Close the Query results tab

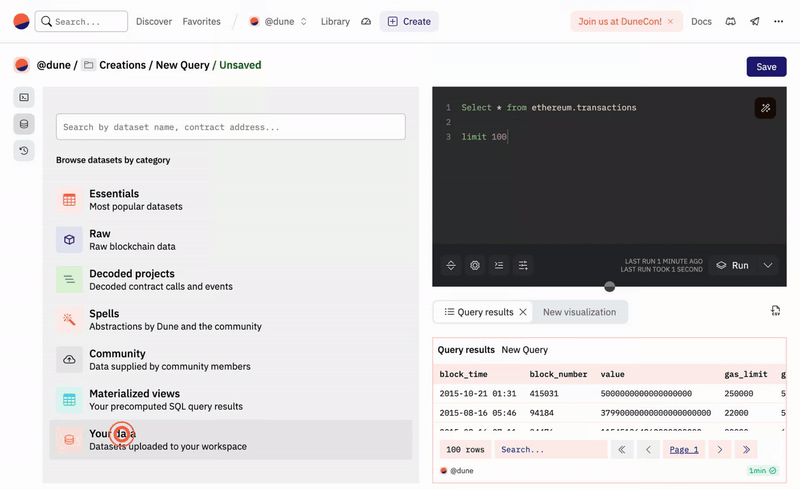[523, 312]
